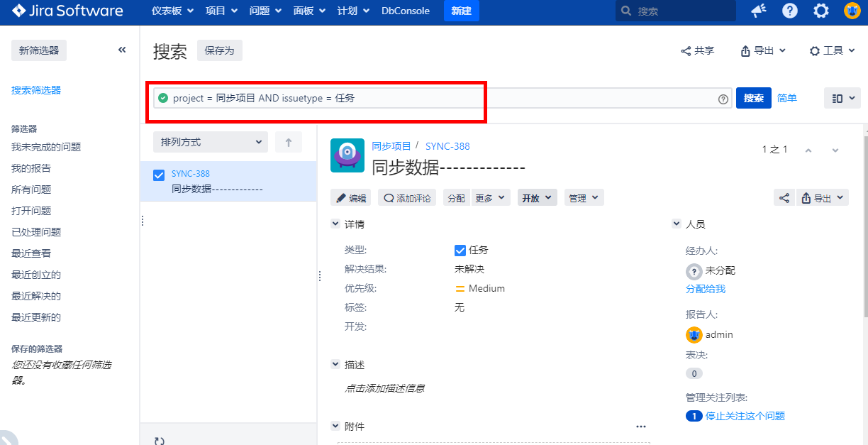Expand the 更多 actions dropdown
This screenshot has height=445, width=868.
pyautogui.click(x=491, y=198)
